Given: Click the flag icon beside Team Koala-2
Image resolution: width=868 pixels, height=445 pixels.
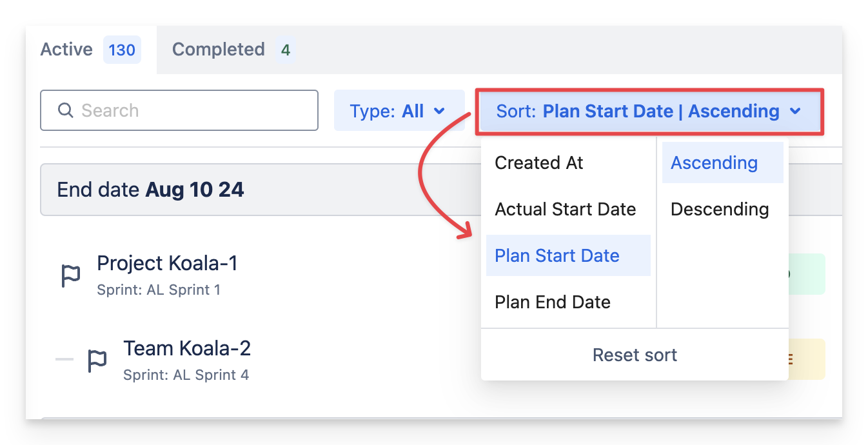Looking at the screenshot, I should 97,361.
